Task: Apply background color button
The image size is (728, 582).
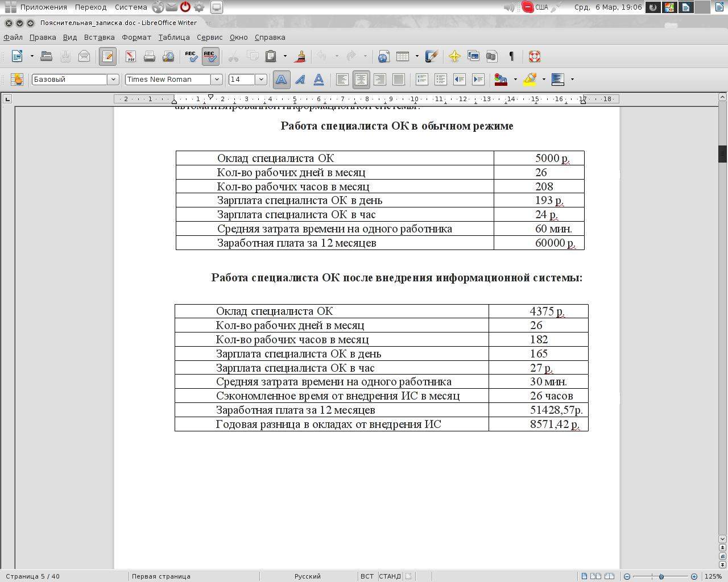Action: 558,80
